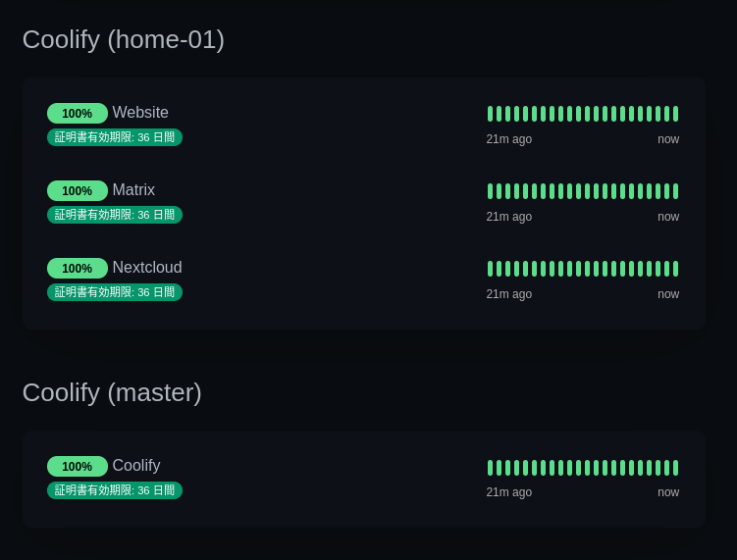Open the Nextcloud monitor link
The image size is (737, 560).
[147, 268]
